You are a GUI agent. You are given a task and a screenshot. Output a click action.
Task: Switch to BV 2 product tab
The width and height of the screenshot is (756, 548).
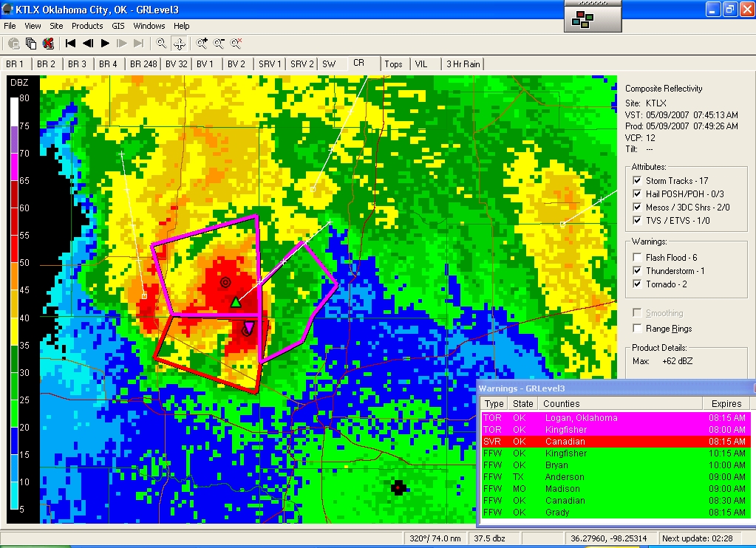[236, 64]
